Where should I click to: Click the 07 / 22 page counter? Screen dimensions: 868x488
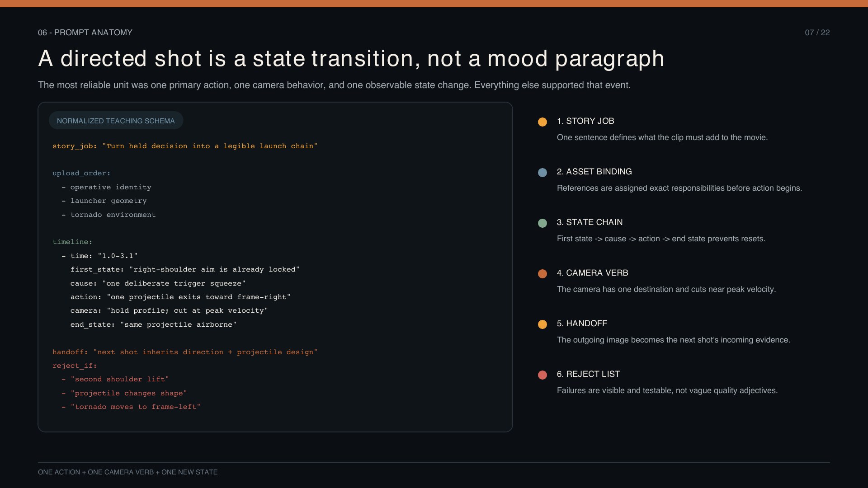pyautogui.click(x=817, y=33)
